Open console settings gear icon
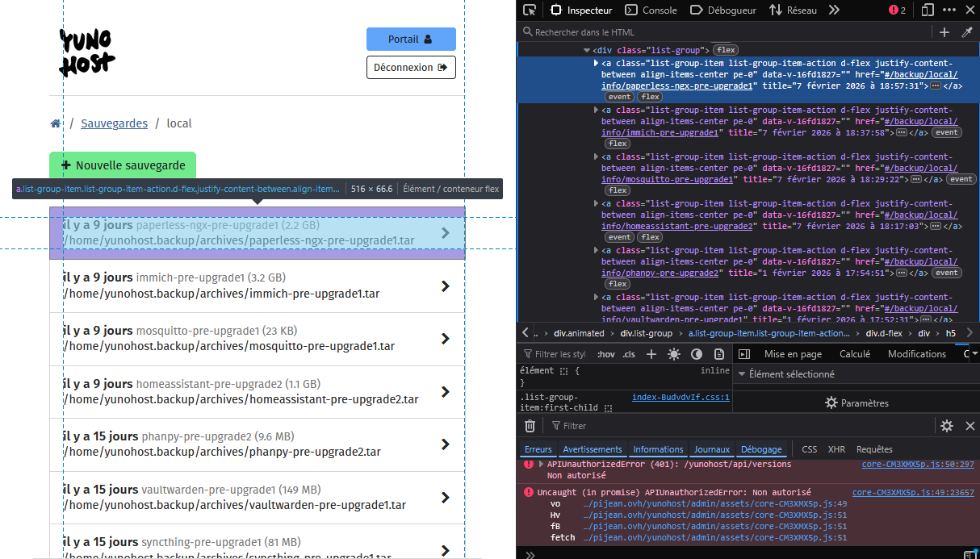Image resolution: width=980 pixels, height=559 pixels. pyautogui.click(x=947, y=426)
